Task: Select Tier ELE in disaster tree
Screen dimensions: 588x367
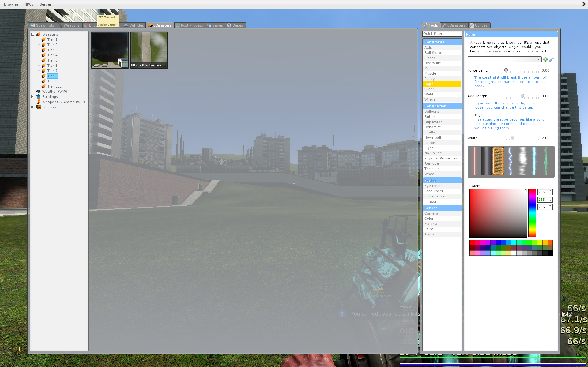Action: click(54, 86)
